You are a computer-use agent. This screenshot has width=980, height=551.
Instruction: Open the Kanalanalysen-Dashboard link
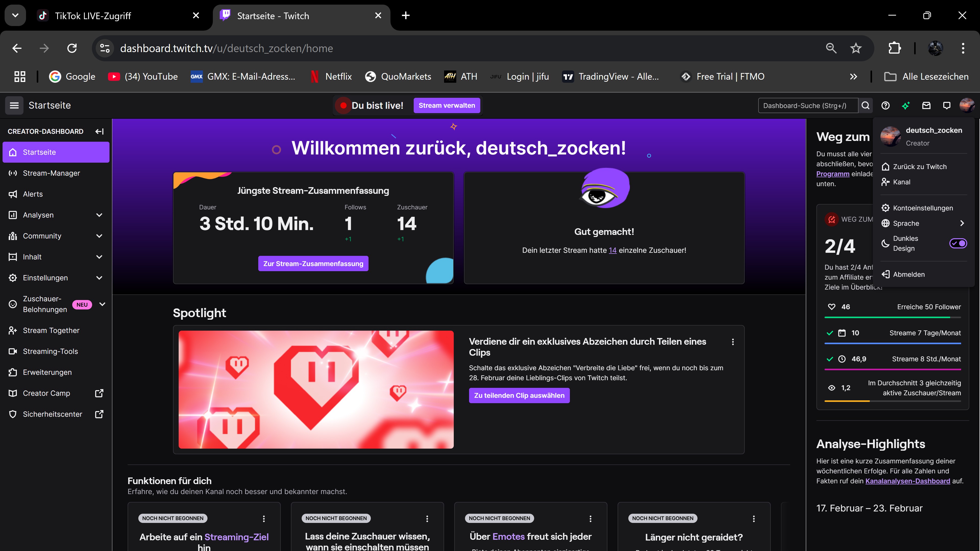[907, 481]
